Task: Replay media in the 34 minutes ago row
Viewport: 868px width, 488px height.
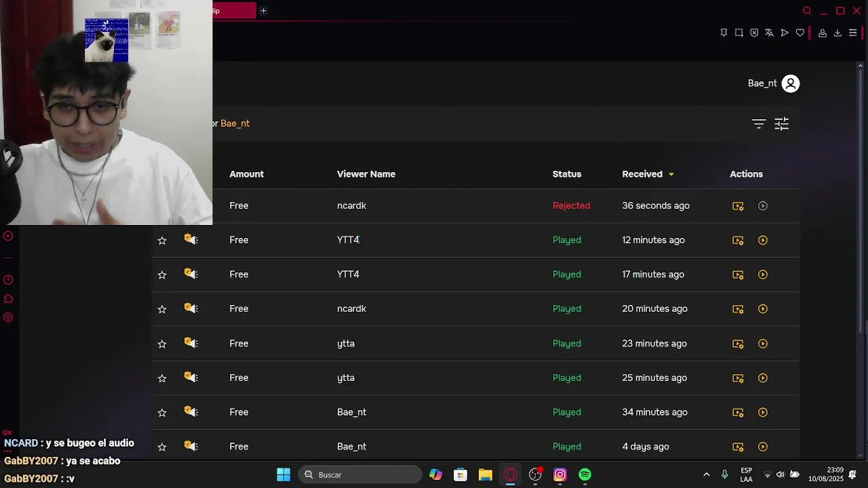Action: point(763,412)
